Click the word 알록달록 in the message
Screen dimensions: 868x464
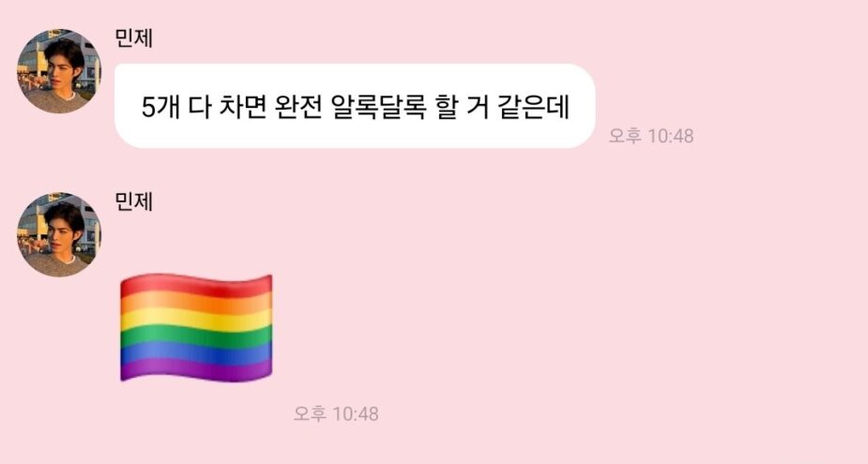click(x=379, y=107)
